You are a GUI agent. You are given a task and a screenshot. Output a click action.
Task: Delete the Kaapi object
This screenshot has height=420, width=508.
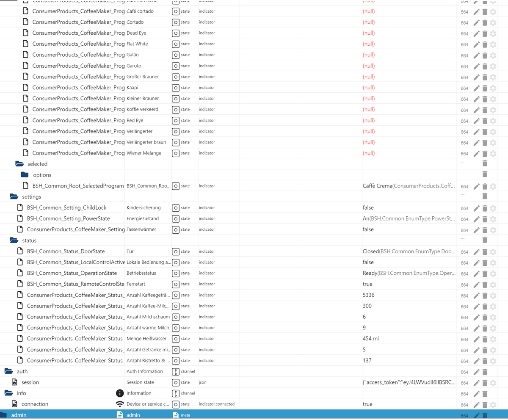coord(485,88)
